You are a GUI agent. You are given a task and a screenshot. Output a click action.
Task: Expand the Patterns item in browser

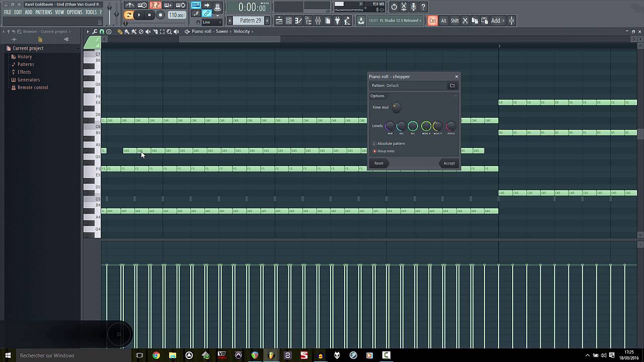pyautogui.click(x=26, y=64)
